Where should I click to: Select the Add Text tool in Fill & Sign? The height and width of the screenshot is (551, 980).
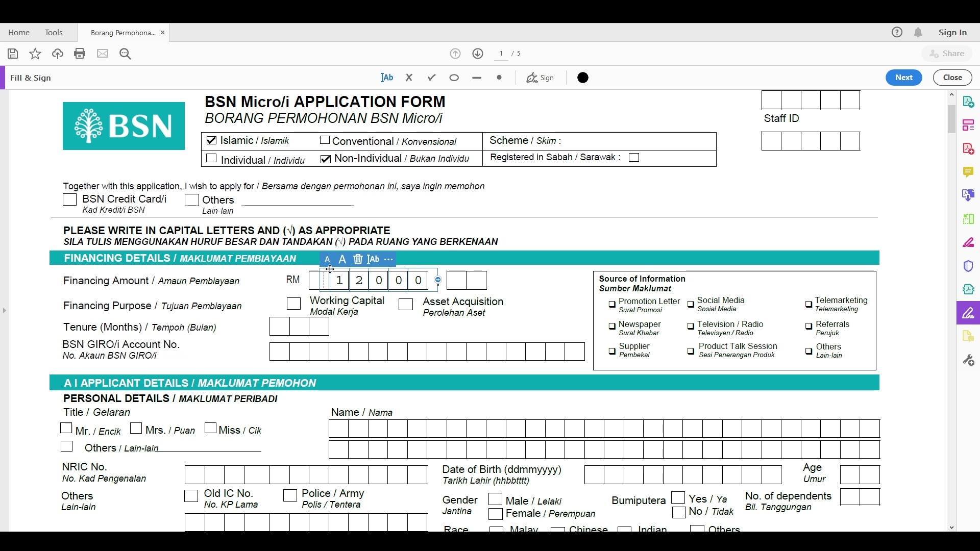coord(387,78)
